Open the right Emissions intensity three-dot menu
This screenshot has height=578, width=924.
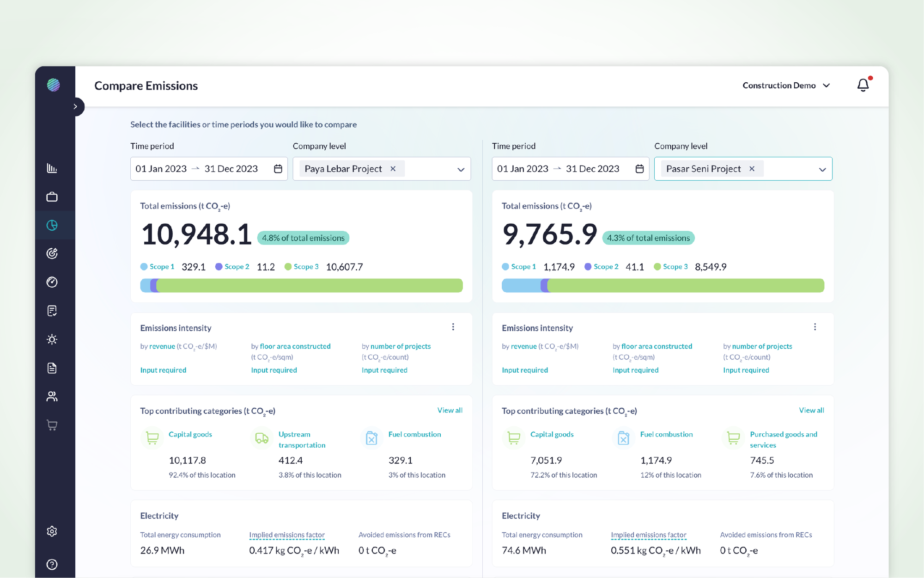[815, 327]
